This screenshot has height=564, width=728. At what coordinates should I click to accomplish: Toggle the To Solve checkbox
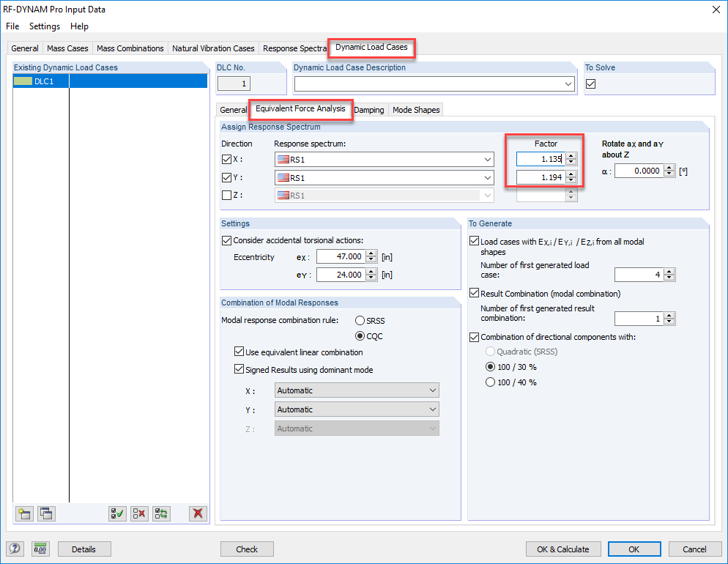click(x=590, y=84)
